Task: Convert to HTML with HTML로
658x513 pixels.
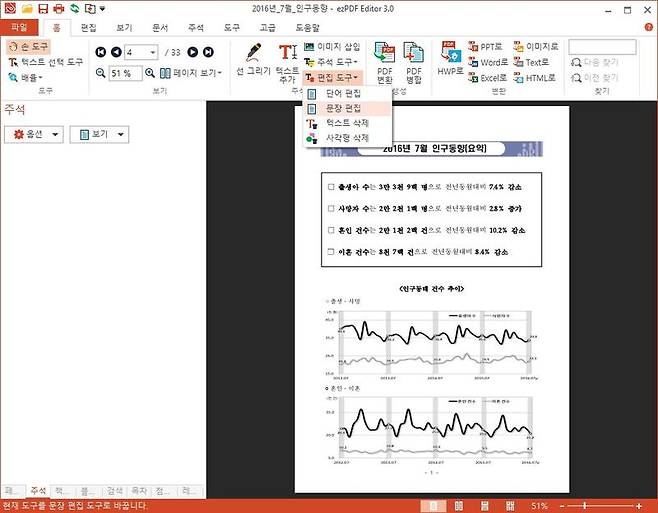Action: click(535, 78)
